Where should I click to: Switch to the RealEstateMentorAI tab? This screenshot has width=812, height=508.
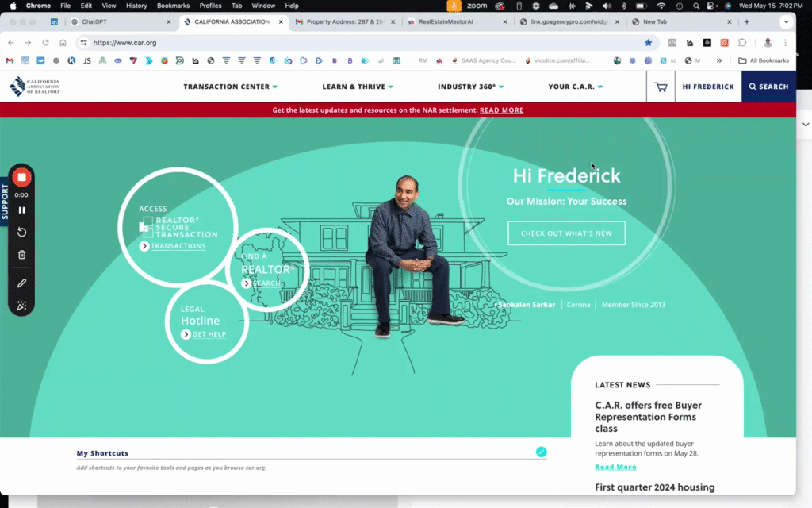(457, 21)
